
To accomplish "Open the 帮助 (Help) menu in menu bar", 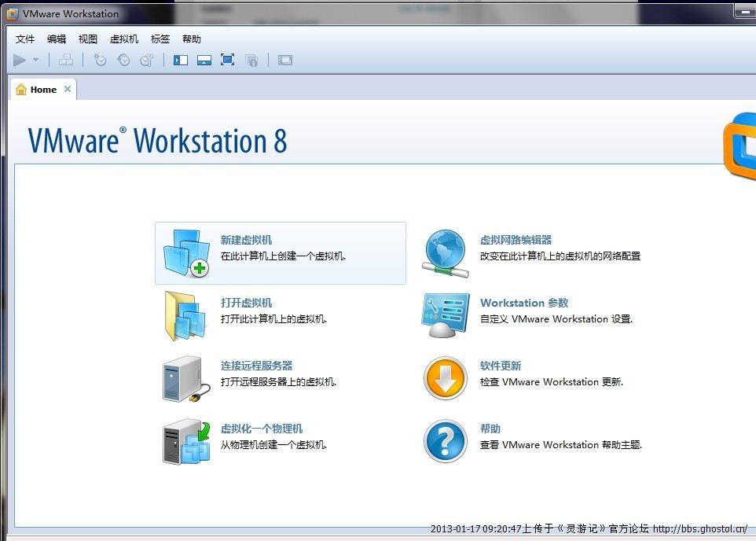I will tap(191, 39).
